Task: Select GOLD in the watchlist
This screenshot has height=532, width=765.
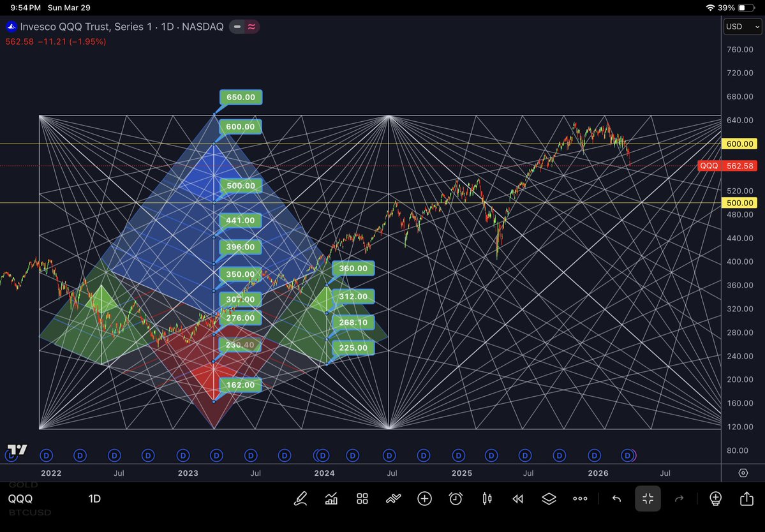Action: point(23,485)
